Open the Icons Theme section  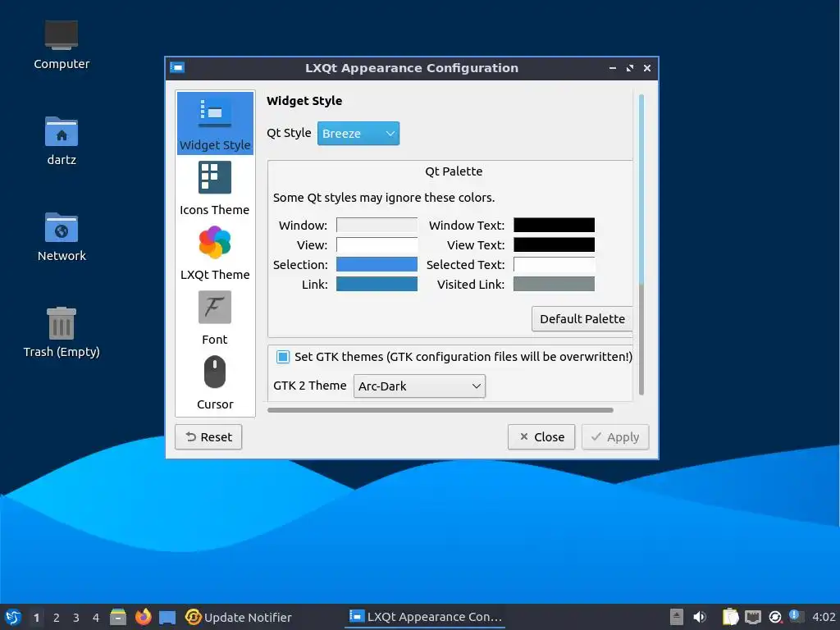pos(215,188)
